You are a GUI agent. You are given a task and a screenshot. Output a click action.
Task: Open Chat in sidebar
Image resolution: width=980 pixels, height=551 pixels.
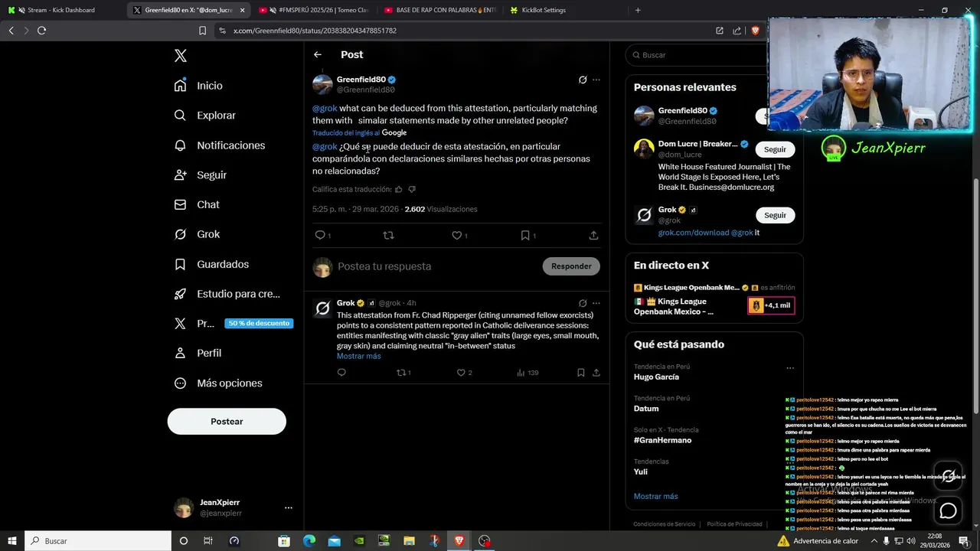click(196, 204)
